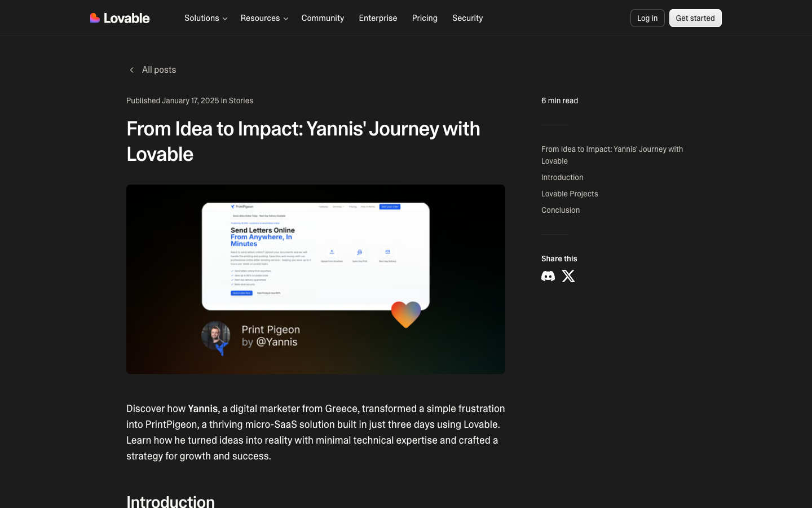Return to All posts
This screenshot has height=508, width=812.
159,70
